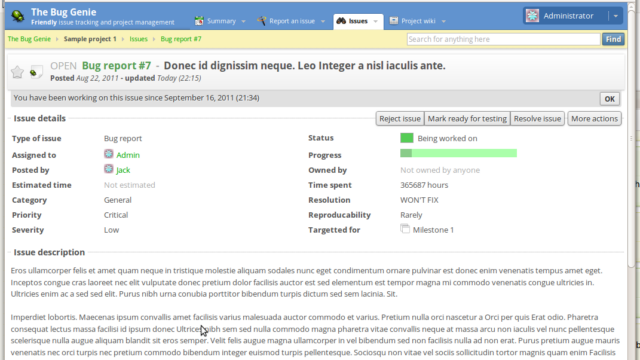The width and height of the screenshot is (640, 360).
Task: Open the Report an issue tab
Action: click(x=292, y=21)
